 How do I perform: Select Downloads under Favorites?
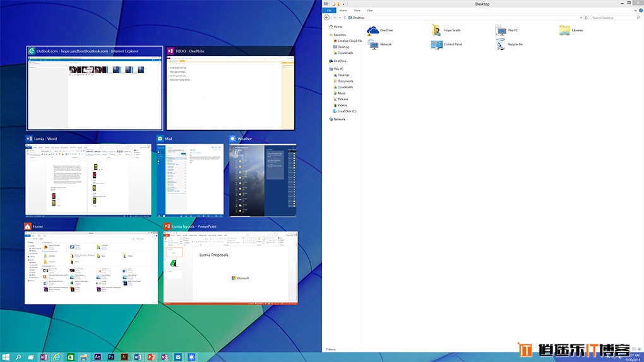click(x=343, y=53)
